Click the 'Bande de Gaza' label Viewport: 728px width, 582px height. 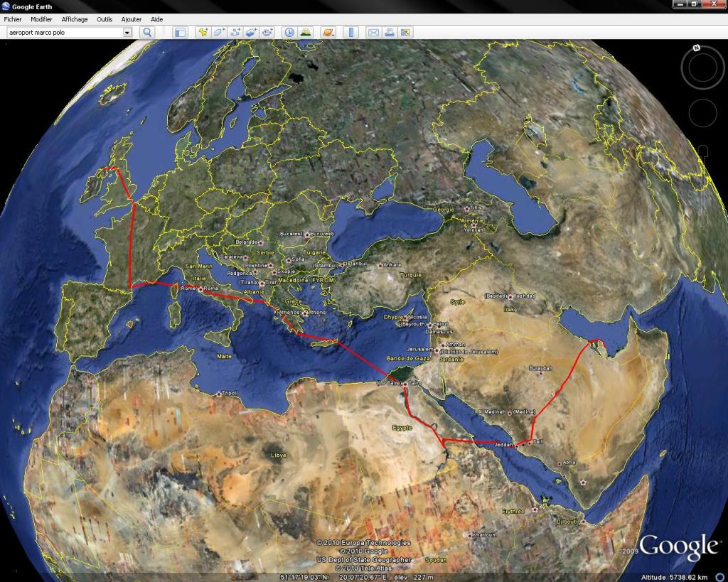click(409, 358)
